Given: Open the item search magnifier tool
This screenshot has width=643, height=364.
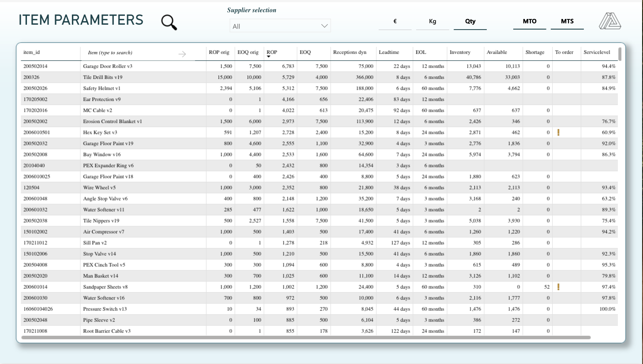Looking at the screenshot, I should 168,21.
